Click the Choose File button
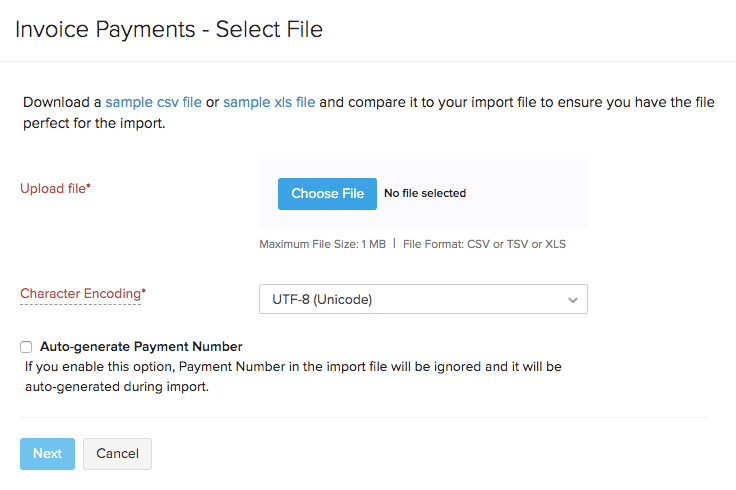The image size is (736, 490). tap(327, 194)
